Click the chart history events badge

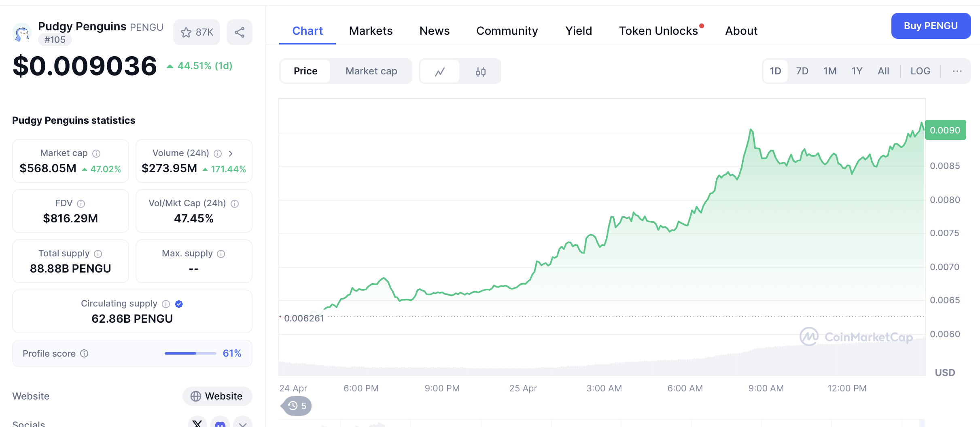pos(297,406)
